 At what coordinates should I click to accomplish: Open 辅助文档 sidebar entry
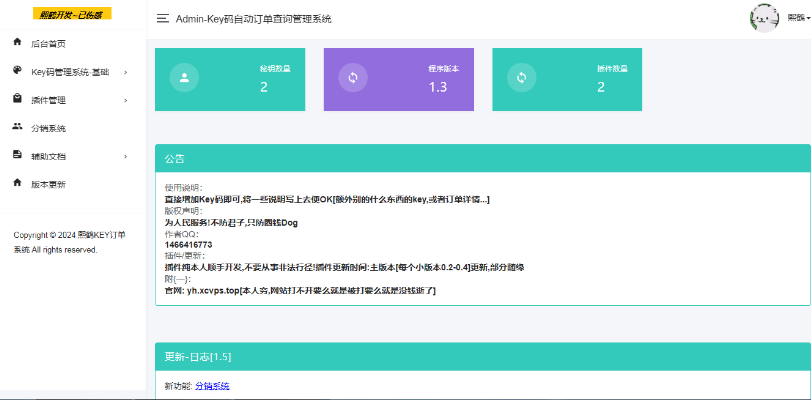click(73, 157)
